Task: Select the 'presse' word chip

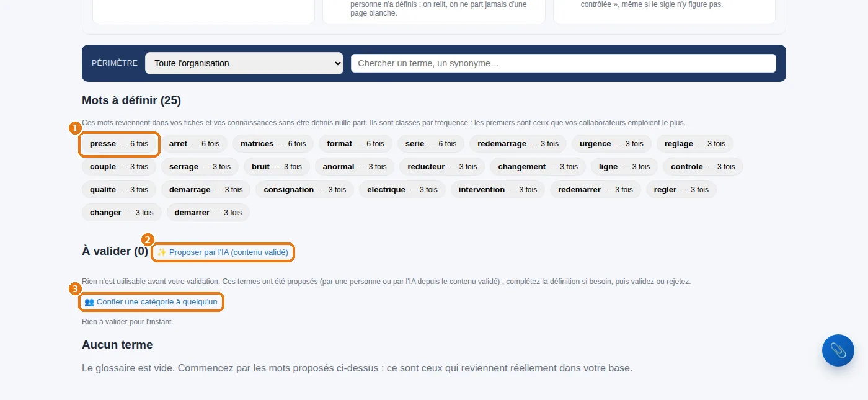Action: (x=119, y=144)
